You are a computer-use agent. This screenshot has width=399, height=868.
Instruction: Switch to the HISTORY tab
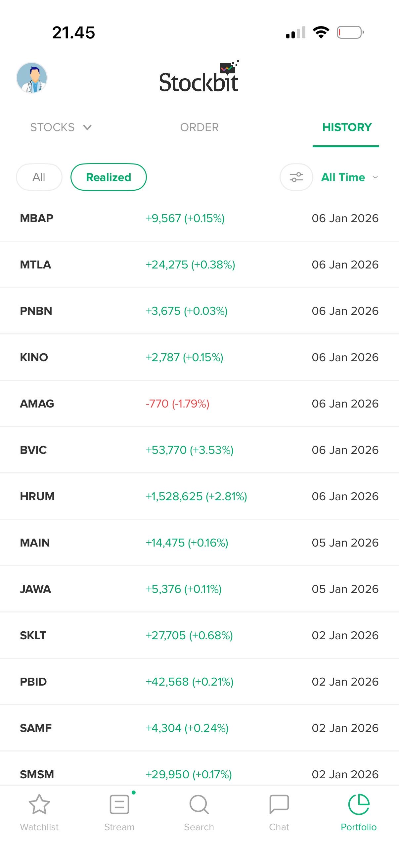point(346,127)
